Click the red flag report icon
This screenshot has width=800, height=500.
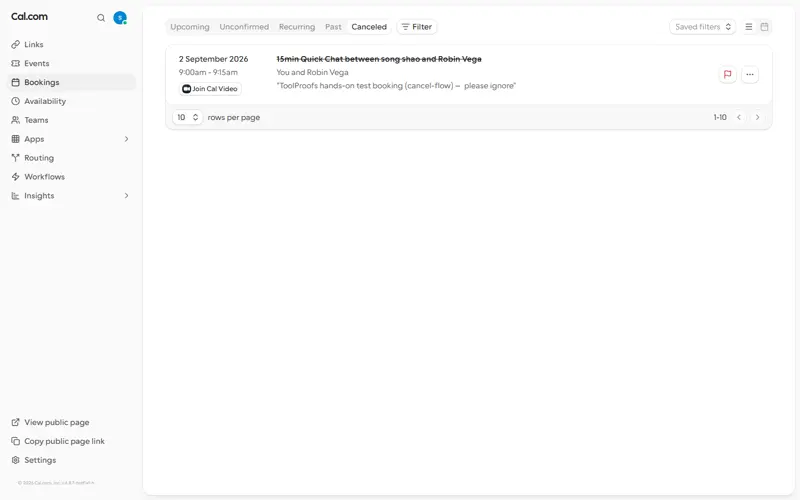tap(728, 74)
